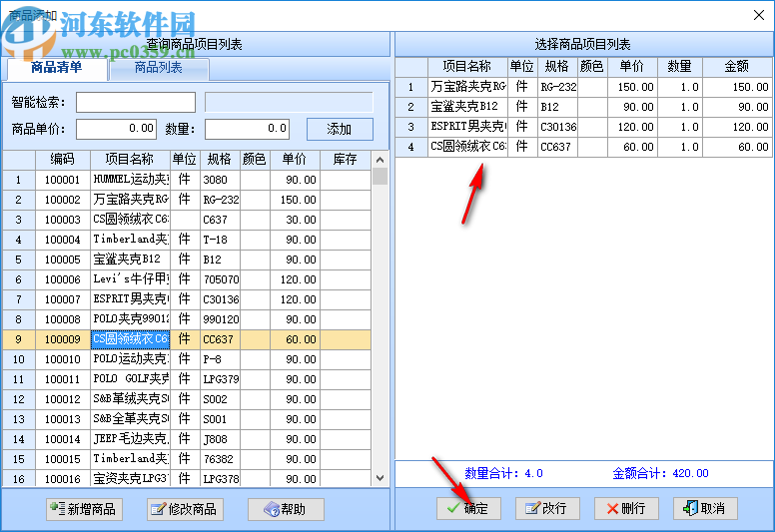Image resolution: width=775 pixels, height=532 pixels.
Task: Click the 数量 quantity field
Action: [247, 129]
